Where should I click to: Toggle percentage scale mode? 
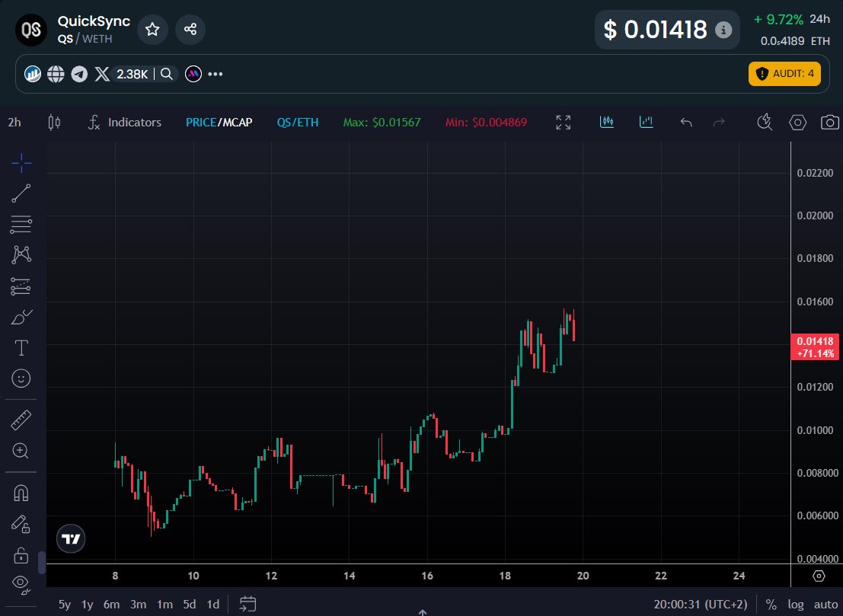(771, 604)
